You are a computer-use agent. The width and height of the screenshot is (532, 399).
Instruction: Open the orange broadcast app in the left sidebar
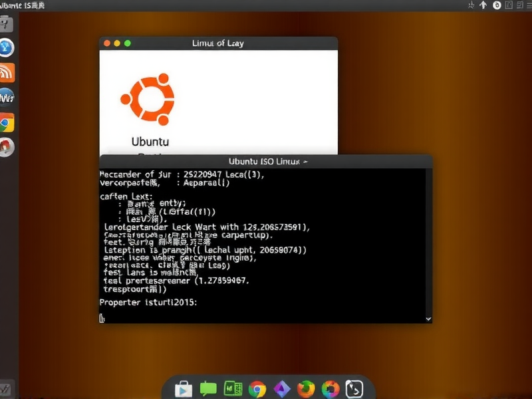6,72
